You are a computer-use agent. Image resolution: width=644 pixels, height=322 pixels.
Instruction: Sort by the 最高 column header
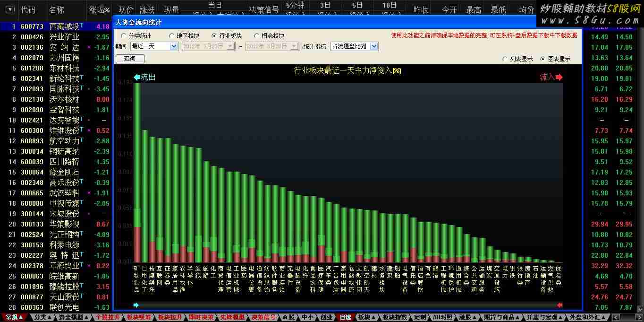tap(474, 9)
